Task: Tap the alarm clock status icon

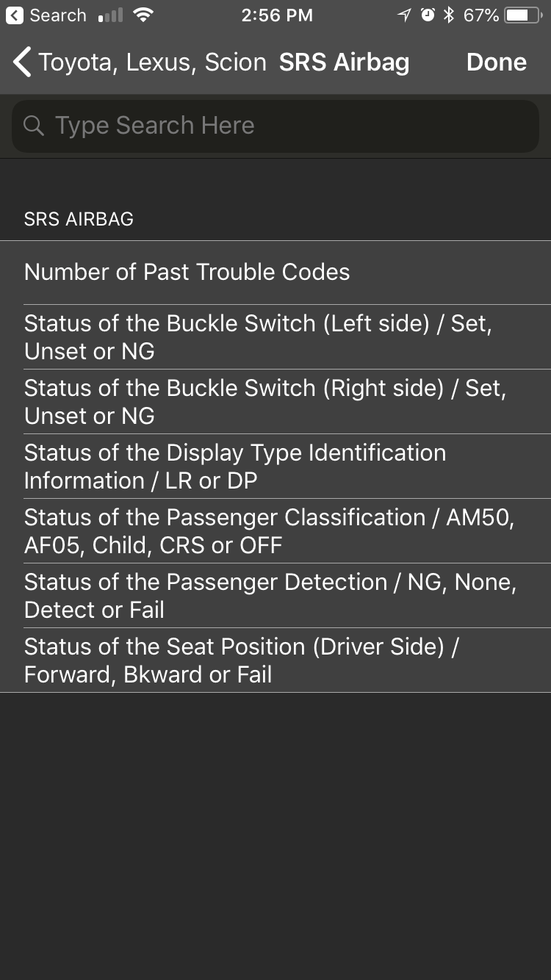Action: (428, 15)
